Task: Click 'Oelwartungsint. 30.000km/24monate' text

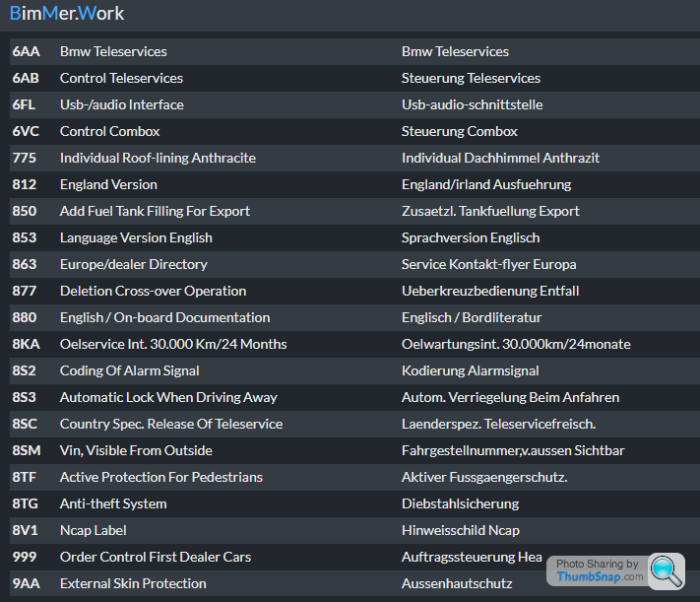Action: 516,344
